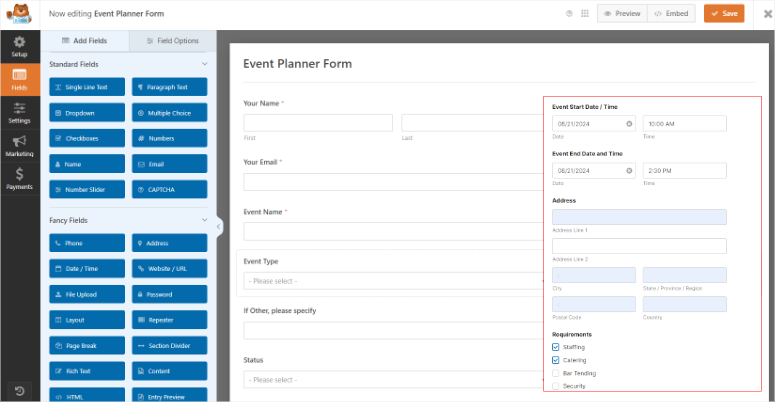The height and width of the screenshot is (402, 775).
Task: Click the City input field
Action: pyautogui.click(x=594, y=275)
